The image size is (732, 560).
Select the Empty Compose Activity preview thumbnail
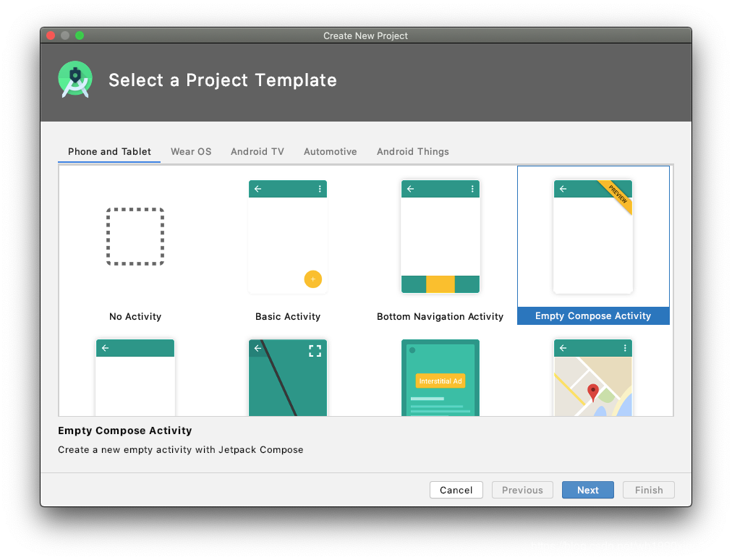pos(593,237)
